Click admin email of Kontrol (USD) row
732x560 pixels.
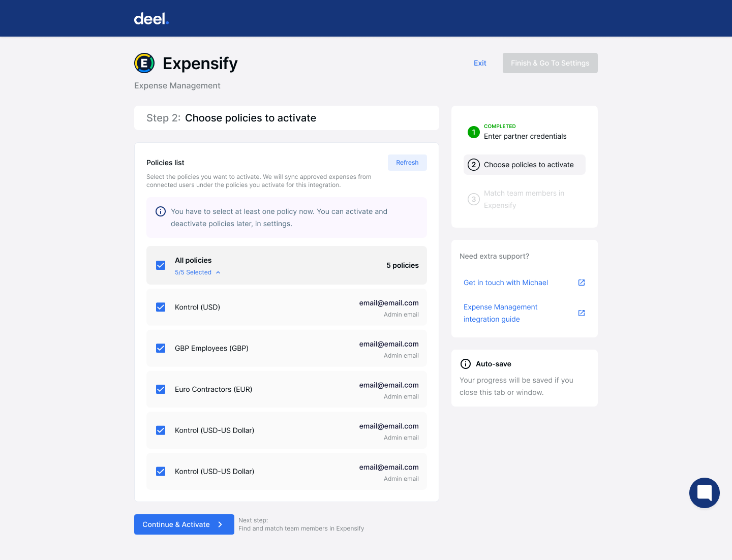(x=389, y=303)
